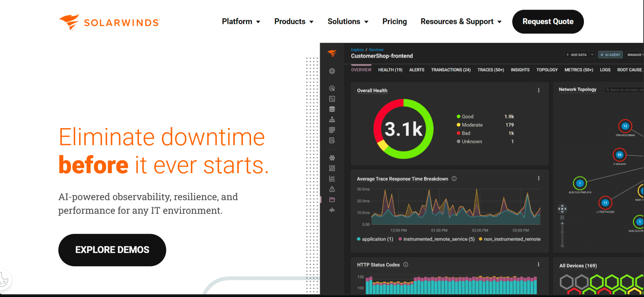Open the Transactions (24) tab

[451, 70]
